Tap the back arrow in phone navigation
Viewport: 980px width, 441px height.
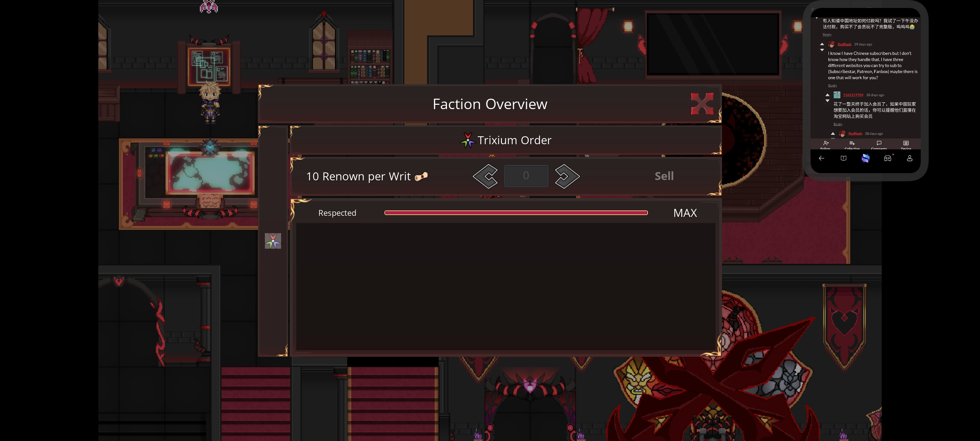821,158
